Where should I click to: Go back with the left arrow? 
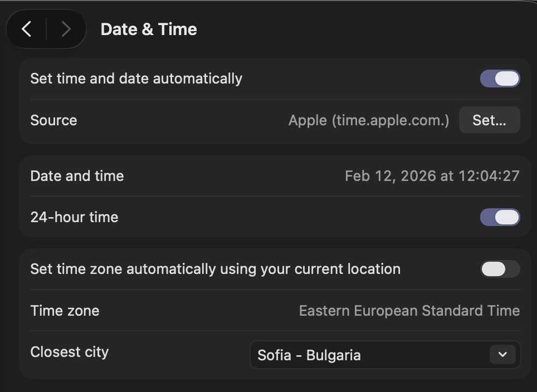27,29
